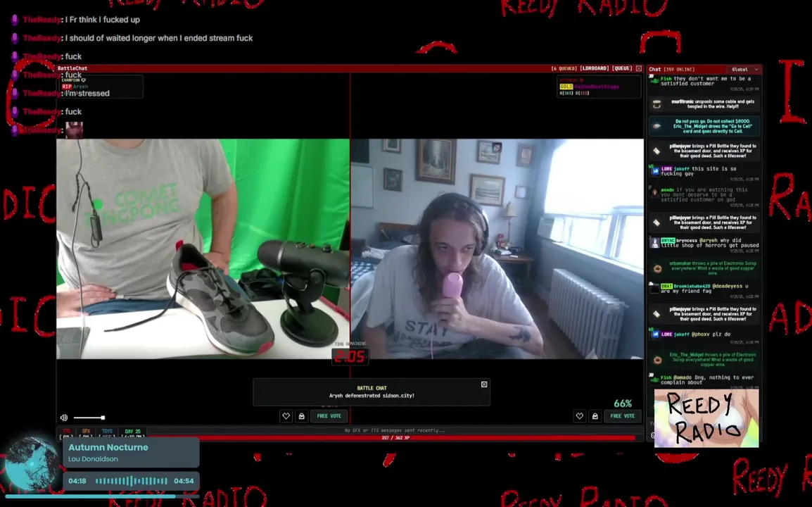Screen dimensions: 812x507
Task: Click the LORE badge on jakoff's 'plz do' message
Action: click(666, 334)
